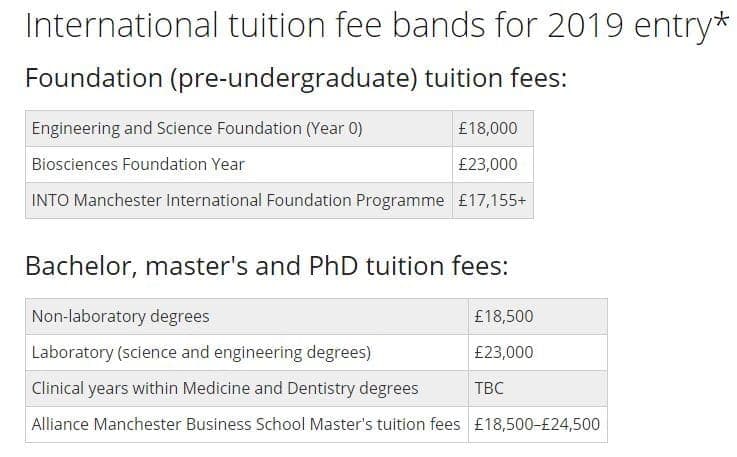Viewport: 737px width, 457px height.
Task: Click the £18,500 fee for non-laboratory degrees
Action: 503,316
